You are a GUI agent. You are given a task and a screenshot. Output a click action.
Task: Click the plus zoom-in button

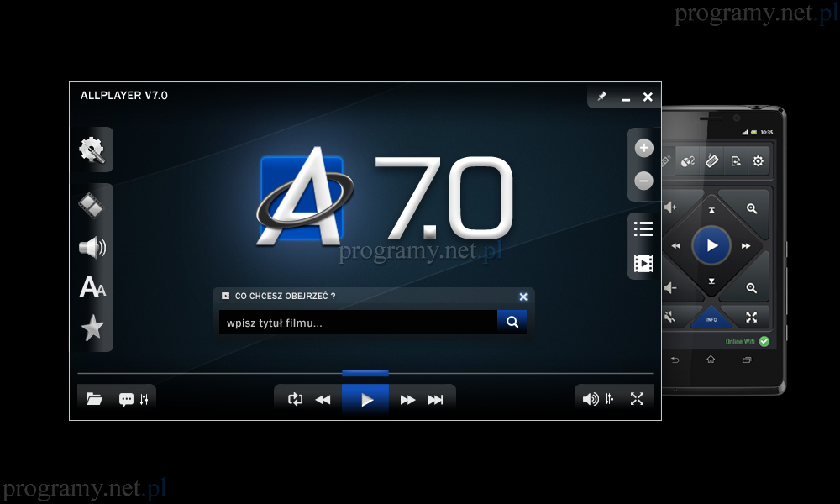[x=643, y=149]
